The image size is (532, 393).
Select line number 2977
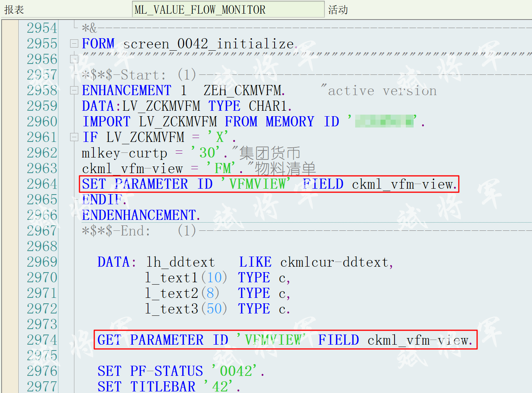(42, 386)
